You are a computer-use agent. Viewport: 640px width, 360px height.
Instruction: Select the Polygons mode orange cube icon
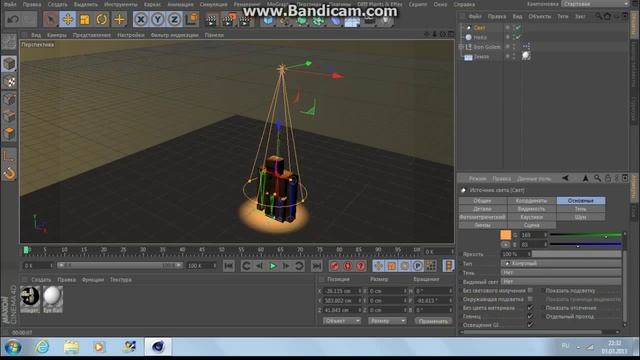9,133
